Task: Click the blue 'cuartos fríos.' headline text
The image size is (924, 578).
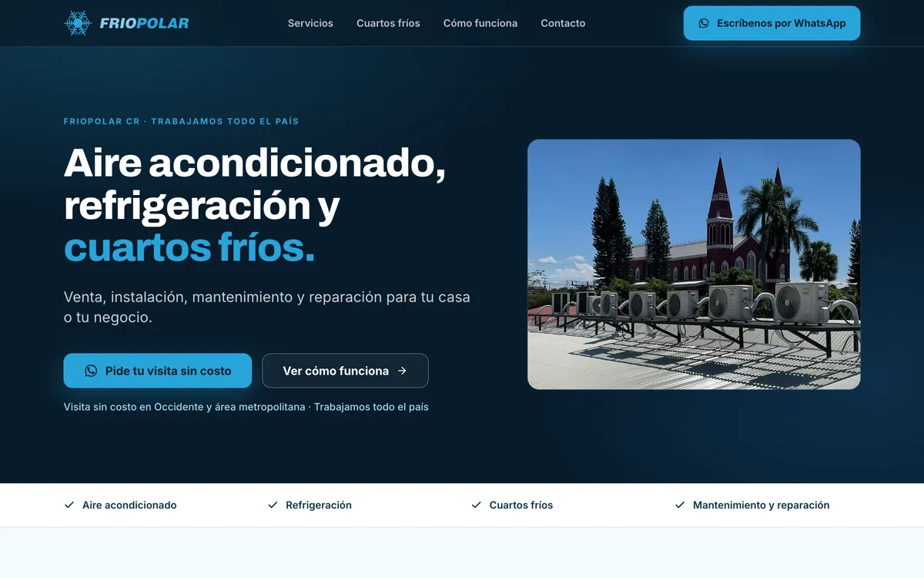Action: [x=189, y=247]
